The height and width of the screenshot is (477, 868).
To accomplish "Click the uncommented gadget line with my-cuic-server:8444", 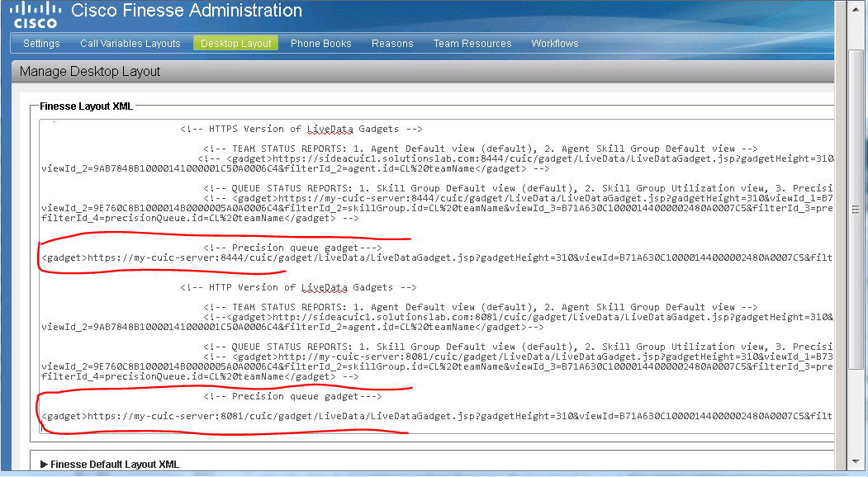I will pyautogui.click(x=437, y=257).
